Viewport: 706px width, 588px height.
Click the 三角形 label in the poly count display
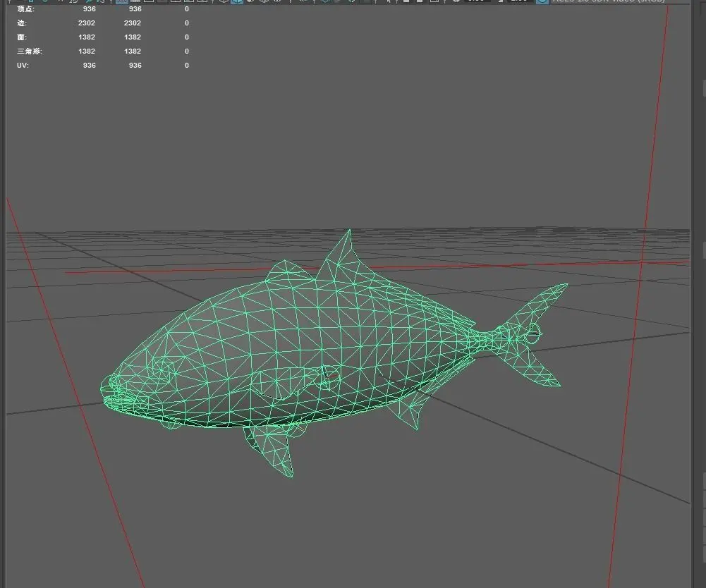pyautogui.click(x=30, y=51)
